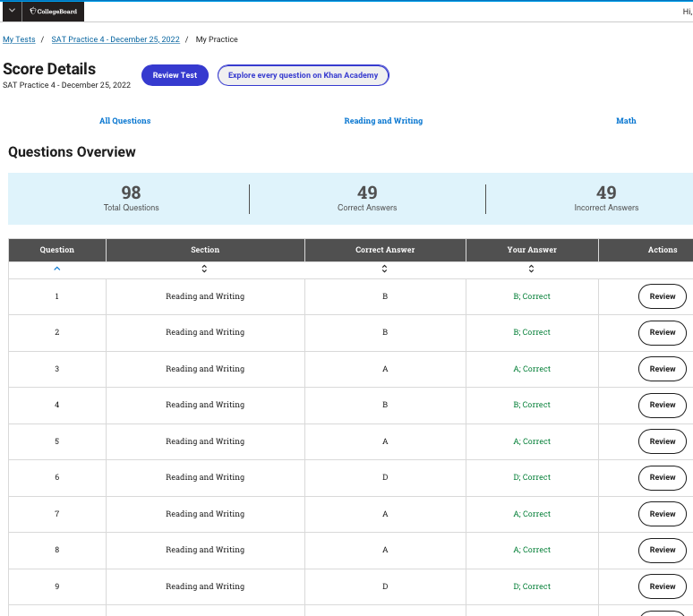693x616 pixels.
Task: Click 'A; Correct' in question 8 row
Action: pyautogui.click(x=532, y=550)
